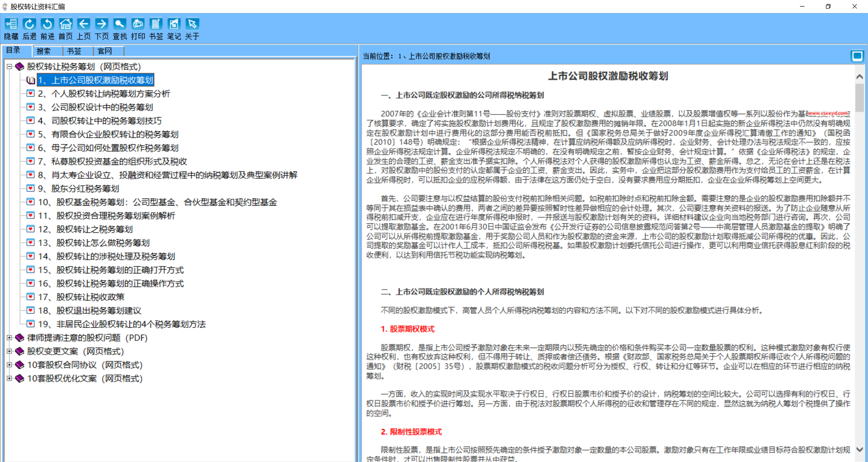Click page icon beside 2、个人股权转让纳税筹划方案分析

31,93
